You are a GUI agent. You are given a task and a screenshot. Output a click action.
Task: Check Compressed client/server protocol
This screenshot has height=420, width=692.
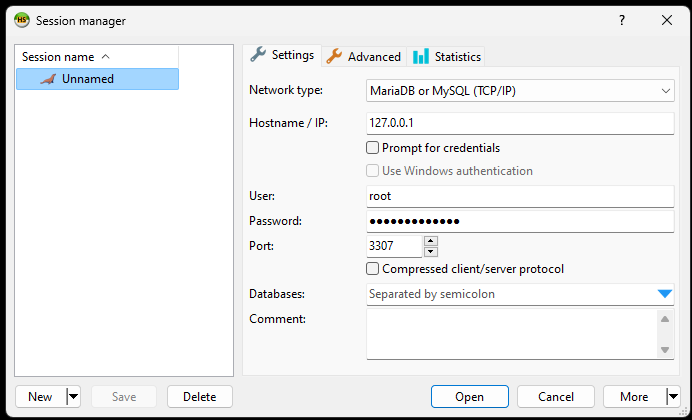(372, 269)
